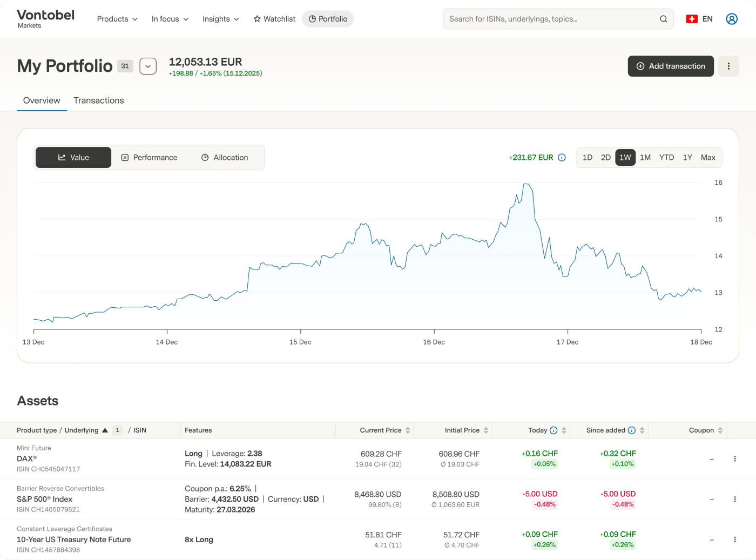Set chart range to YTD
Screen dimensions: 756x560
pos(667,158)
